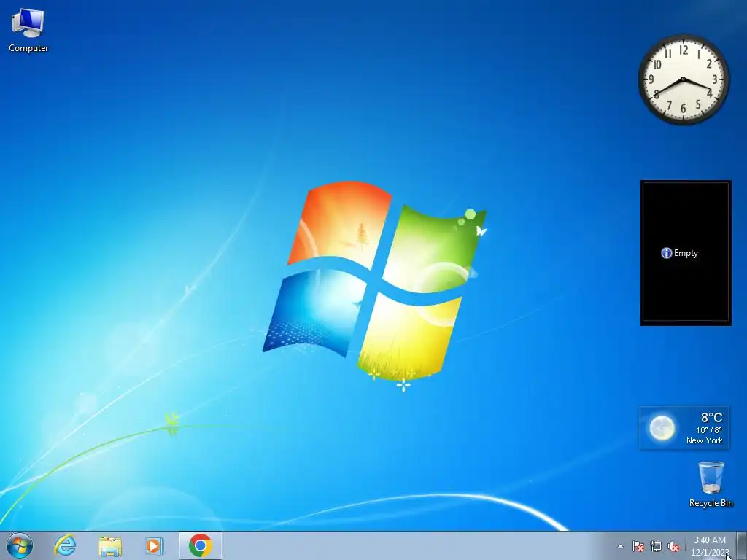The width and height of the screenshot is (747, 560).
Task: Click the 12/1/2023 date in taskbar
Action: click(x=710, y=553)
